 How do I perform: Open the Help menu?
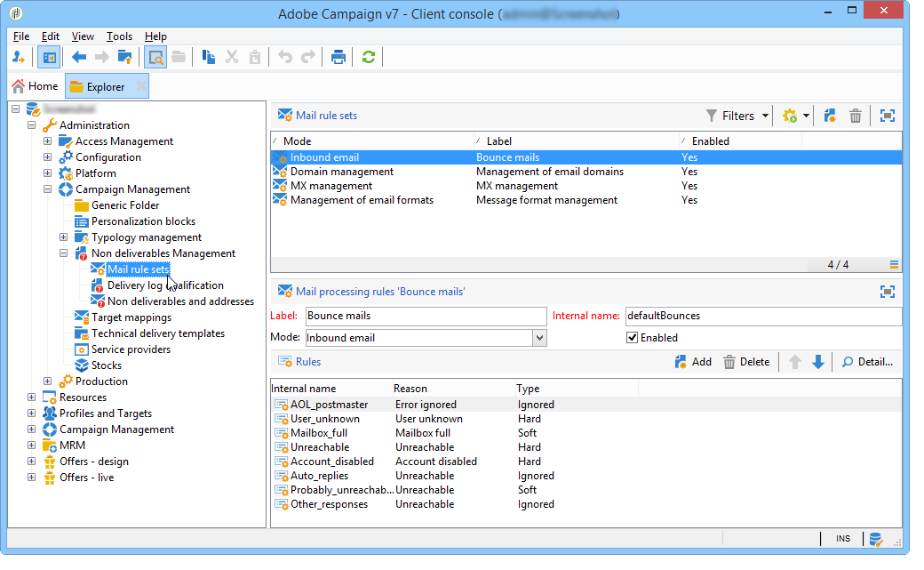tap(155, 36)
